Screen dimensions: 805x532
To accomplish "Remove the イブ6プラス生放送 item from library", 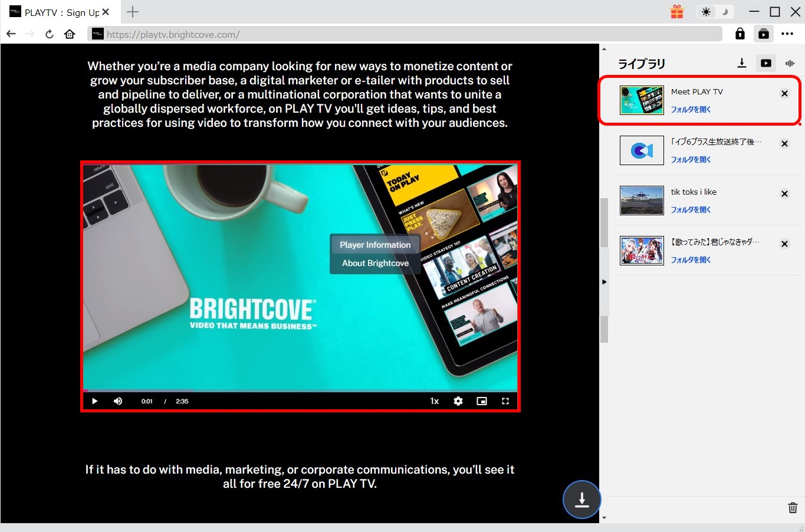I will tap(784, 143).
